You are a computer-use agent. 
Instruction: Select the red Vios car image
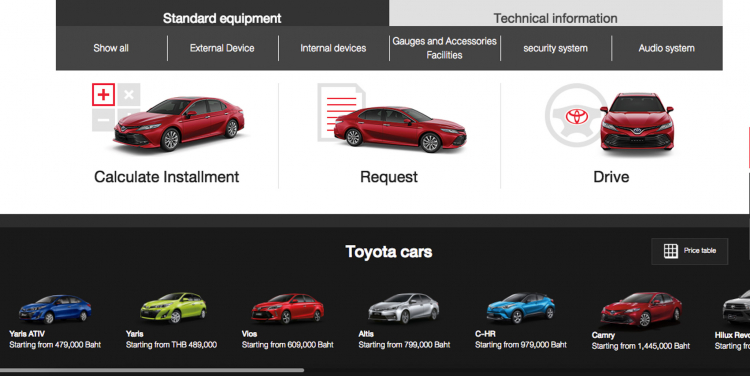point(287,309)
